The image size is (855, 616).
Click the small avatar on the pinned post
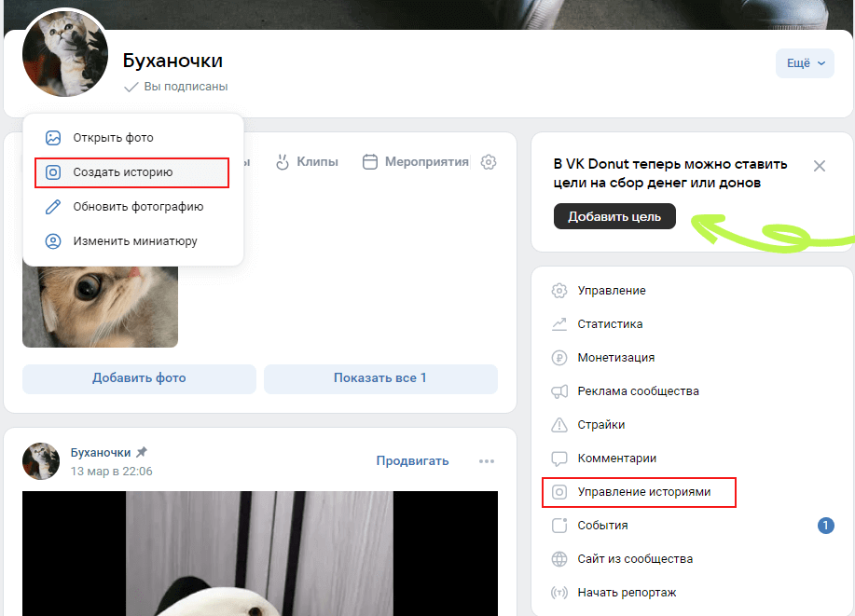pyautogui.click(x=41, y=461)
